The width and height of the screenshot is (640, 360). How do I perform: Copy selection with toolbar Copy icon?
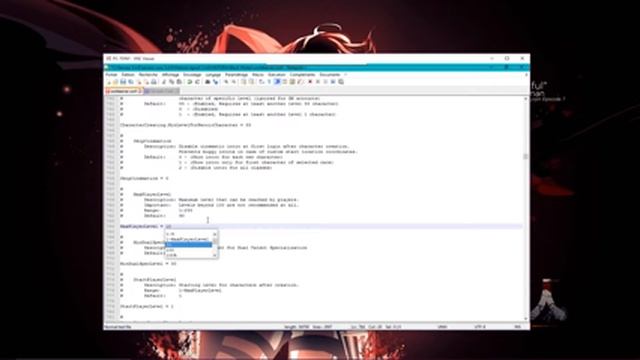click(x=171, y=82)
